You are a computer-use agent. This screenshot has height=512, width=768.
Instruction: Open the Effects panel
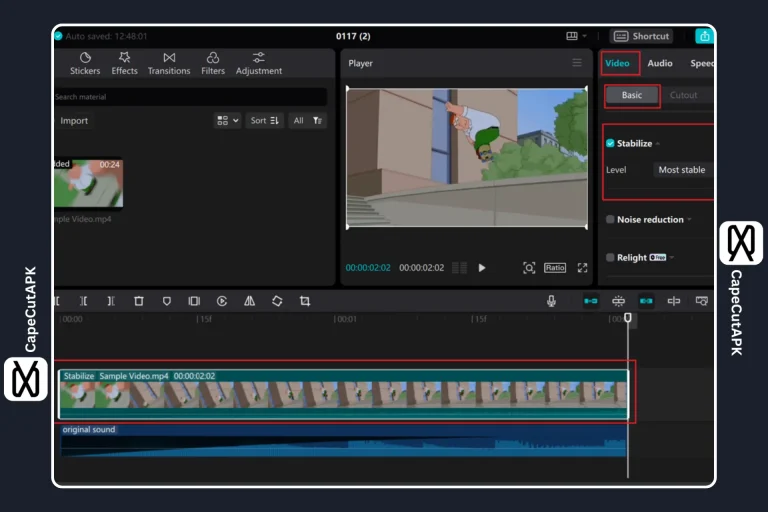[x=124, y=64]
